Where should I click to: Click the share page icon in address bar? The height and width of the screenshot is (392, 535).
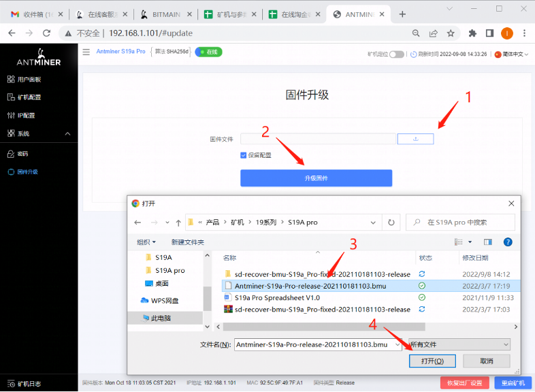pos(434,33)
